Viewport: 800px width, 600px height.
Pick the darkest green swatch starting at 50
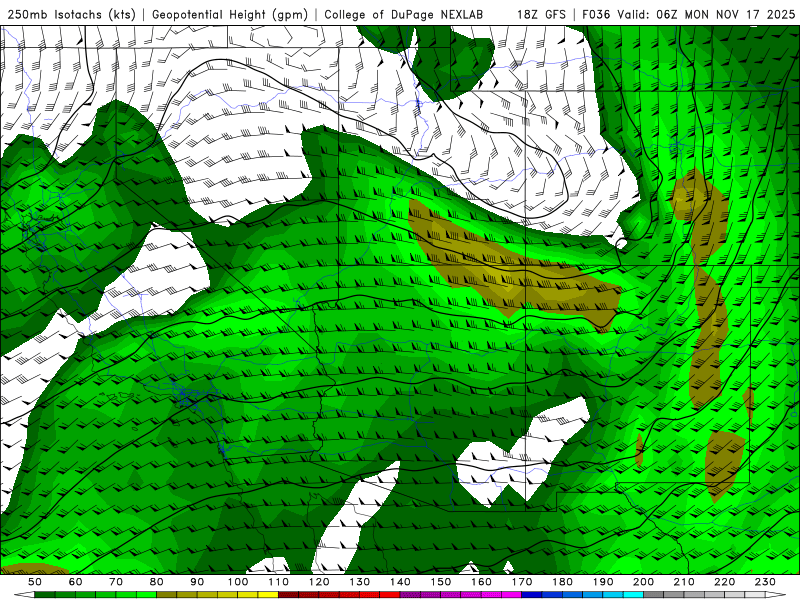click(x=44, y=594)
